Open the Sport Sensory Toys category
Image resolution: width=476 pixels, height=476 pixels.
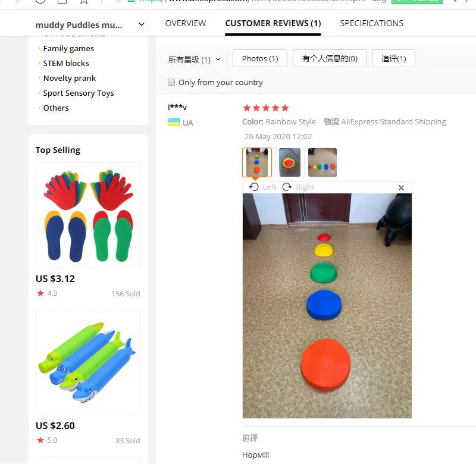tap(79, 93)
